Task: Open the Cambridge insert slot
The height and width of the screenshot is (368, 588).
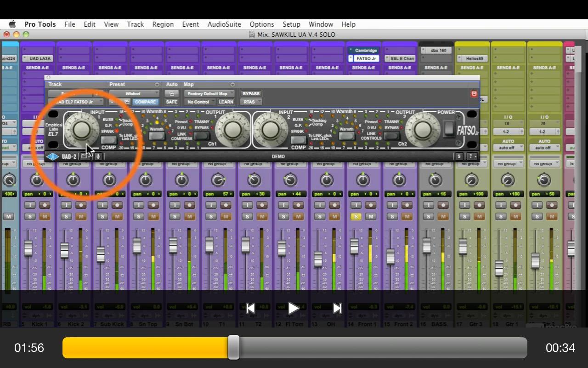Action: tap(367, 51)
